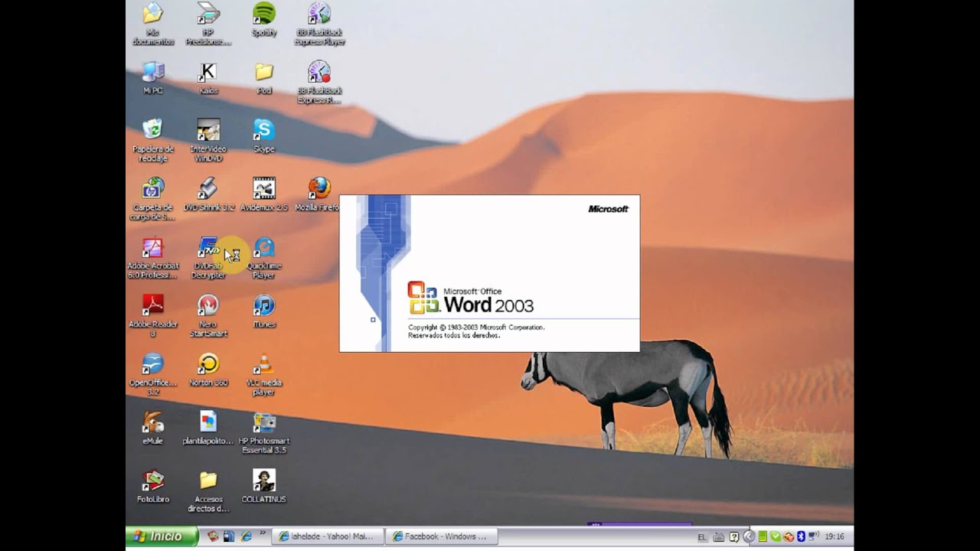
Task: Launch Spotify from the desktop
Action: [x=264, y=19]
